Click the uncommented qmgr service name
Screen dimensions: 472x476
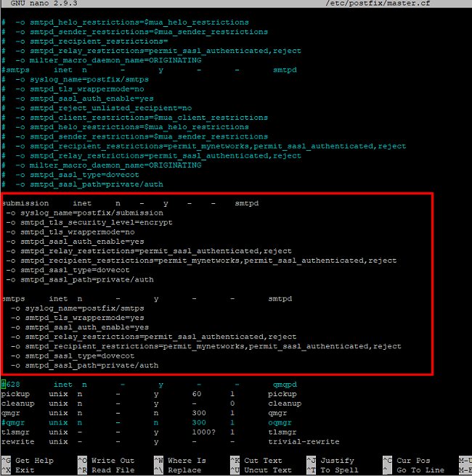point(11,413)
